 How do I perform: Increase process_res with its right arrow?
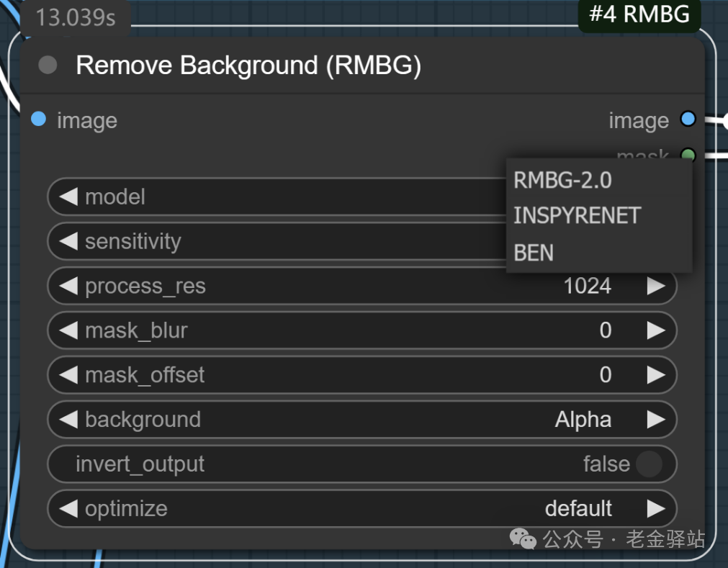coord(655,285)
